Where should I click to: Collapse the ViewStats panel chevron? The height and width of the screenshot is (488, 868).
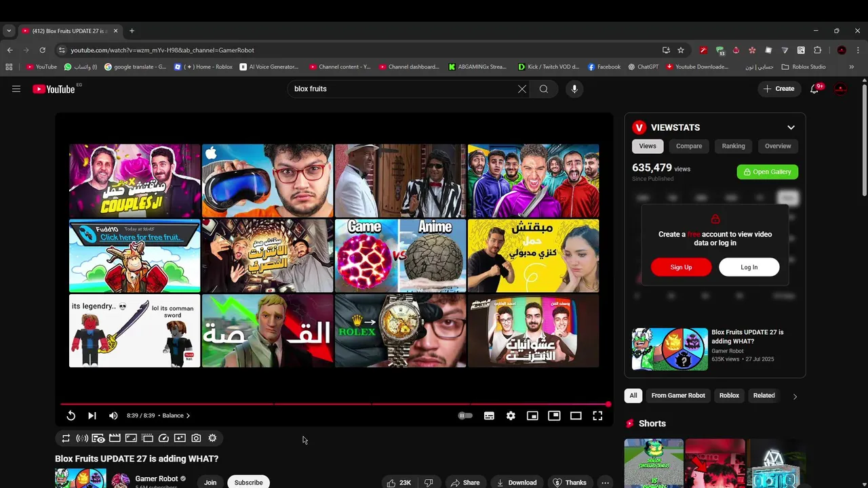(791, 127)
